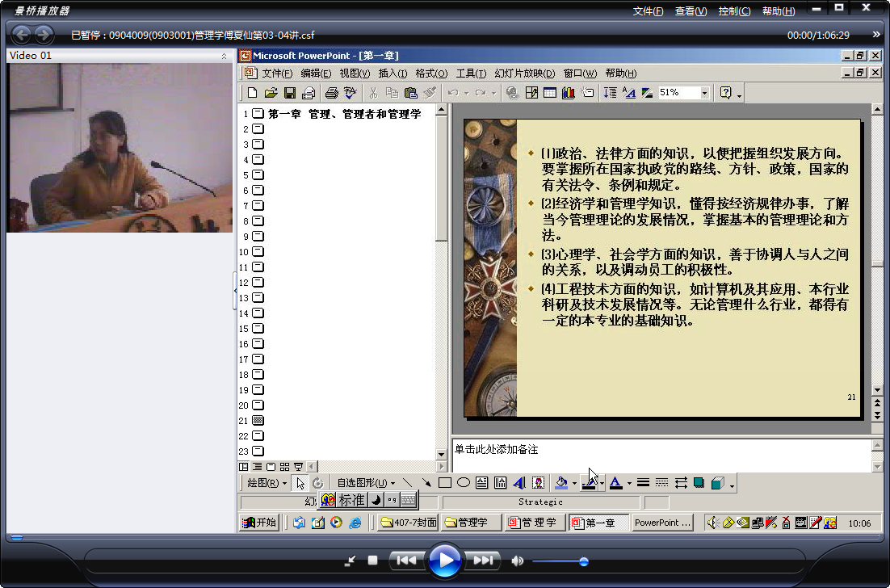This screenshot has height=588, width=890.
Task: Paste clipboard contents via the Paste icon
Action: coord(411,93)
